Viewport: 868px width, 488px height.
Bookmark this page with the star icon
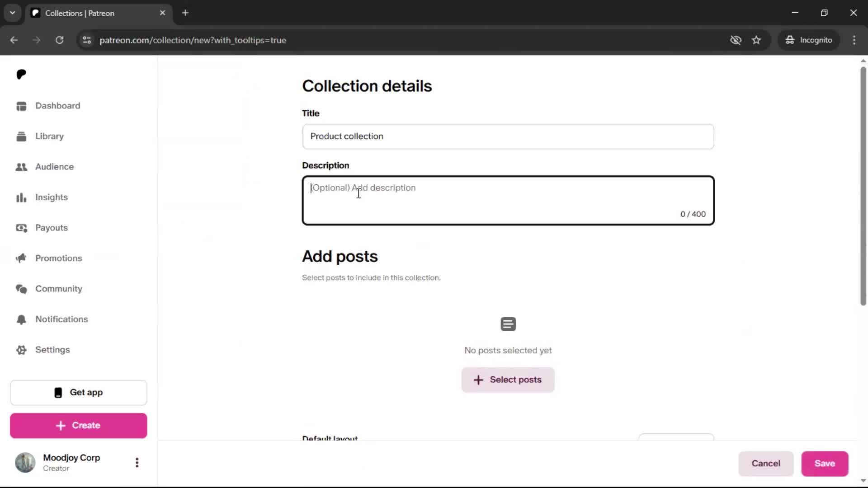[x=756, y=40]
